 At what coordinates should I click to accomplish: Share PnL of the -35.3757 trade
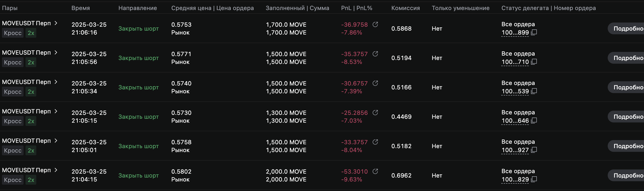[x=375, y=54]
